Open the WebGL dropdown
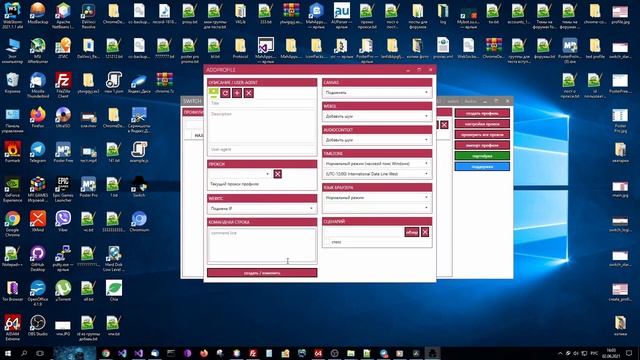Image resolution: width=640 pixels, height=360 pixels. coord(377,116)
